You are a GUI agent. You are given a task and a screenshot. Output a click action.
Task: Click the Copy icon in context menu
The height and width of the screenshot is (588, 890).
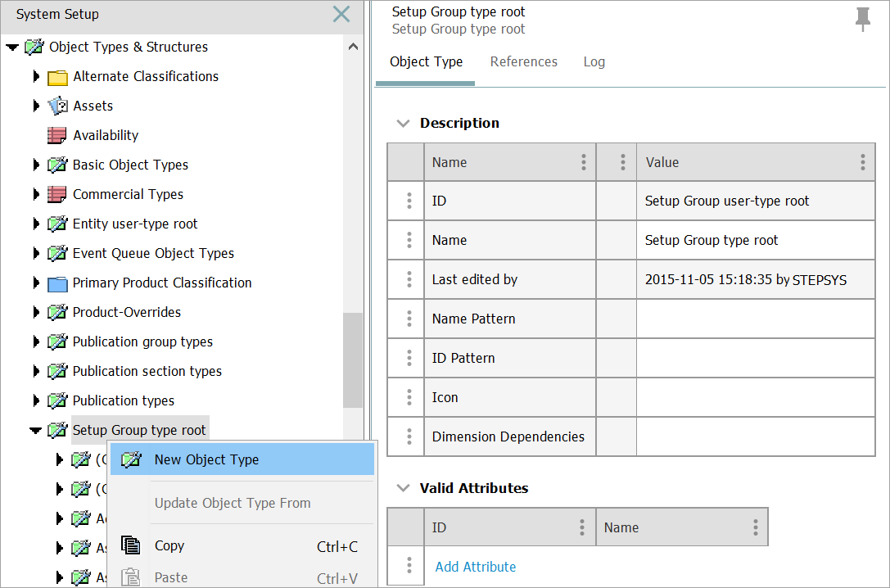[x=131, y=545]
